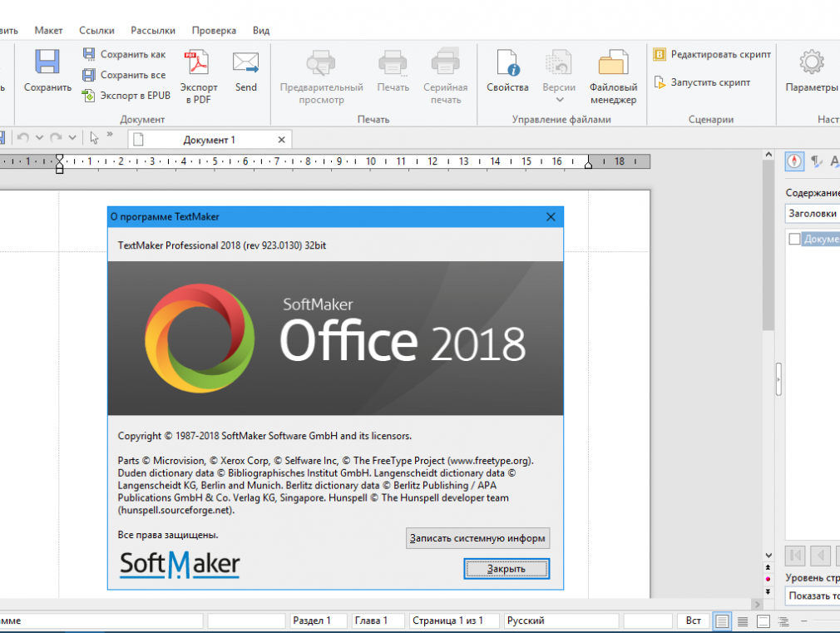The width and height of the screenshot is (840, 633).
Task: Open the Проверка ribbon tab
Action: click(x=215, y=31)
